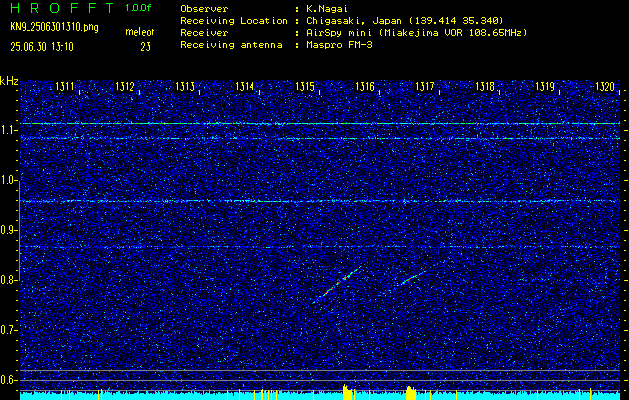This screenshot has height=400, width=629.
Task: Click the 0.6 frequency axis label
Action: 6,380
